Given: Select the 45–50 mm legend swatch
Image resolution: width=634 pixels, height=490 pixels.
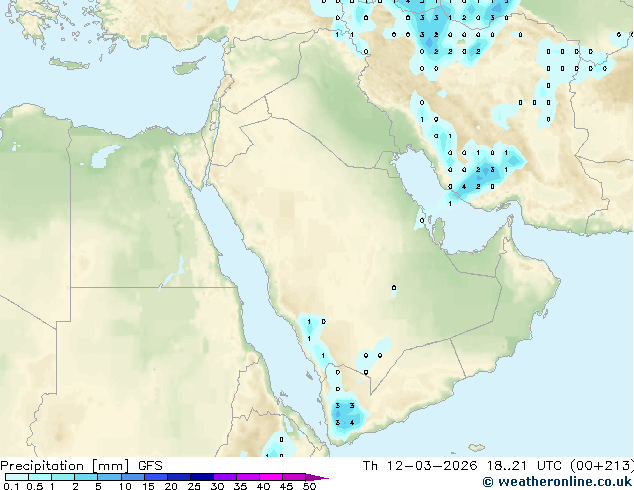Looking at the screenshot, I should pyautogui.click(x=294, y=477).
